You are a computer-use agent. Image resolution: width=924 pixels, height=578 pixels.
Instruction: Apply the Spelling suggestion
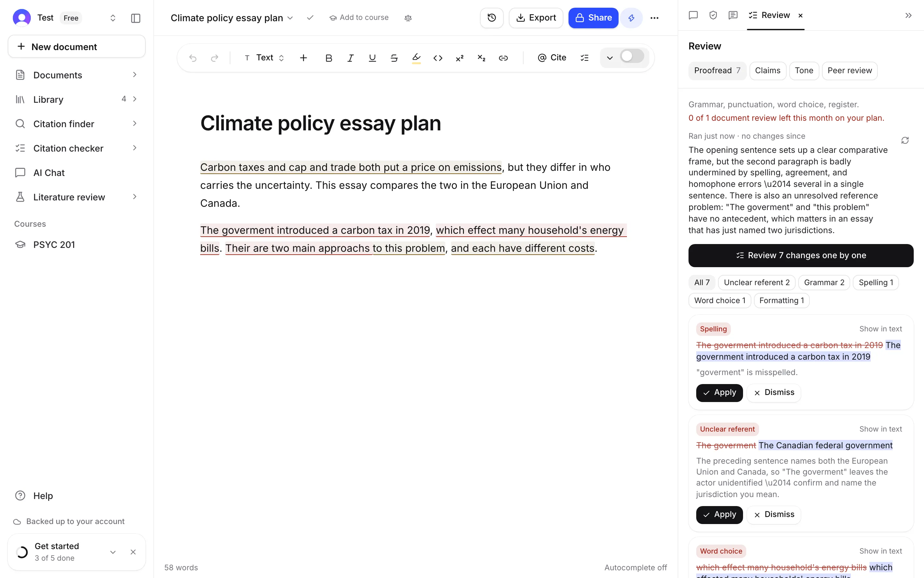(719, 393)
